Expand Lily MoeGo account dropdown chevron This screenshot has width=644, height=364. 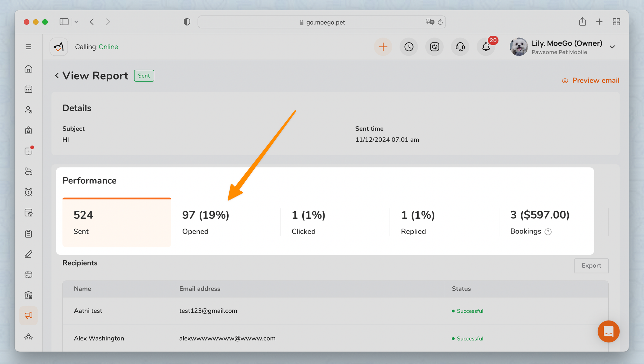612,47
